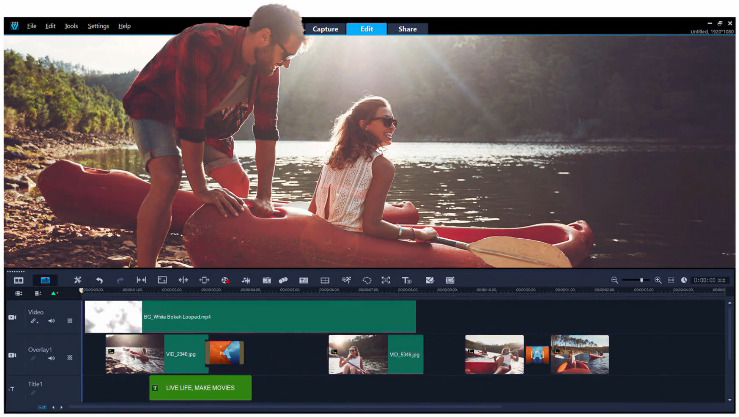Click the Redo arrow in timeline toolbar
This screenshot has height=417, width=739.
point(120,281)
